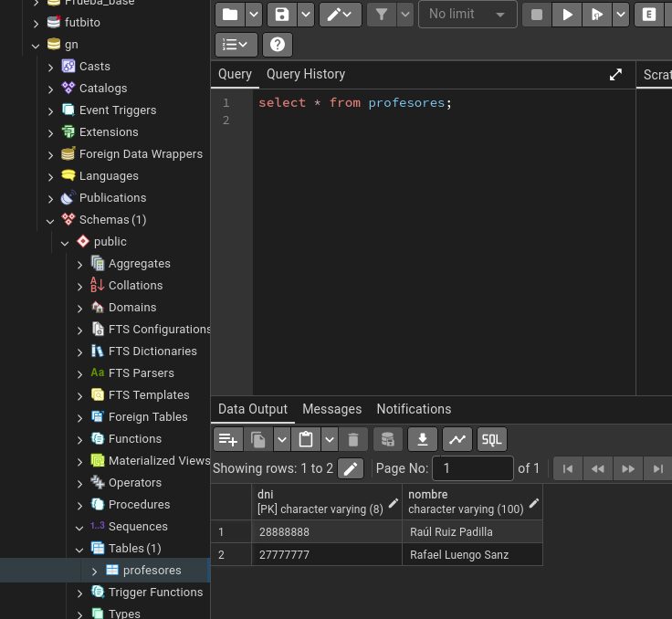672x619 pixels.
Task: Go to the last page of results
Action: [x=658, y=468]
